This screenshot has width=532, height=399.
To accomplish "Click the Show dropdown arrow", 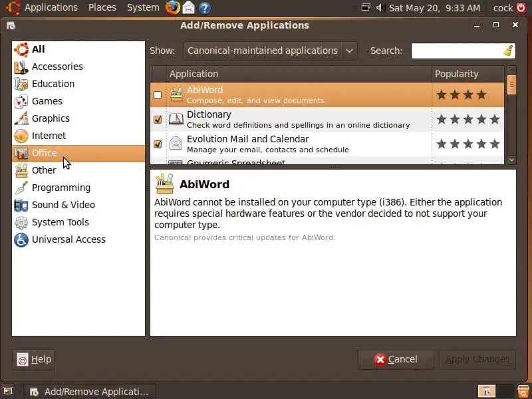I will click(x=350, y=51).
